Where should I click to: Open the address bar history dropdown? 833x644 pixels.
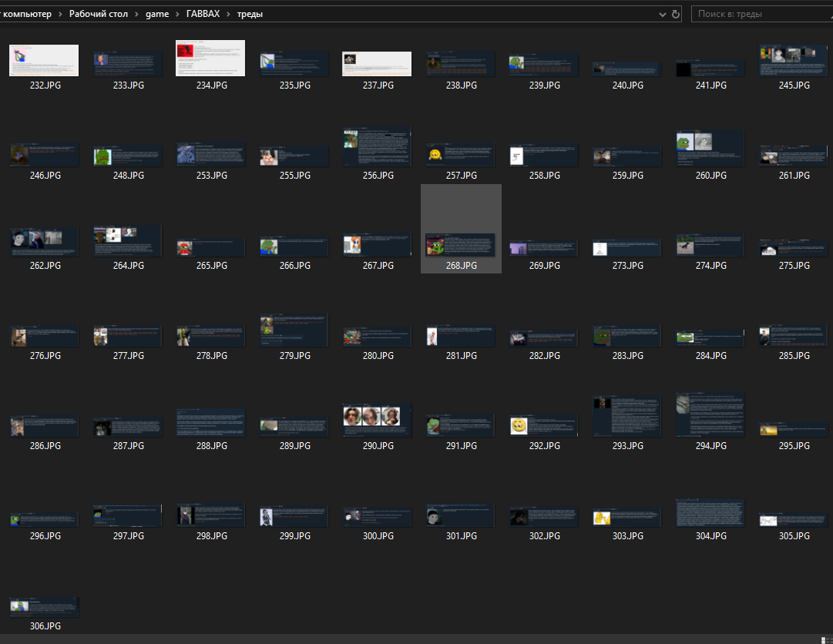(x=663, y=14)
